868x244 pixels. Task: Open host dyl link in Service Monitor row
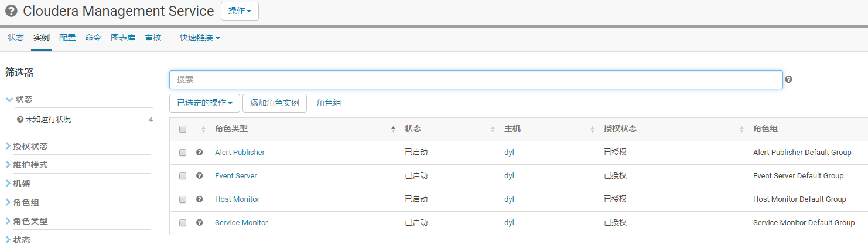click(x=509, y=222)
